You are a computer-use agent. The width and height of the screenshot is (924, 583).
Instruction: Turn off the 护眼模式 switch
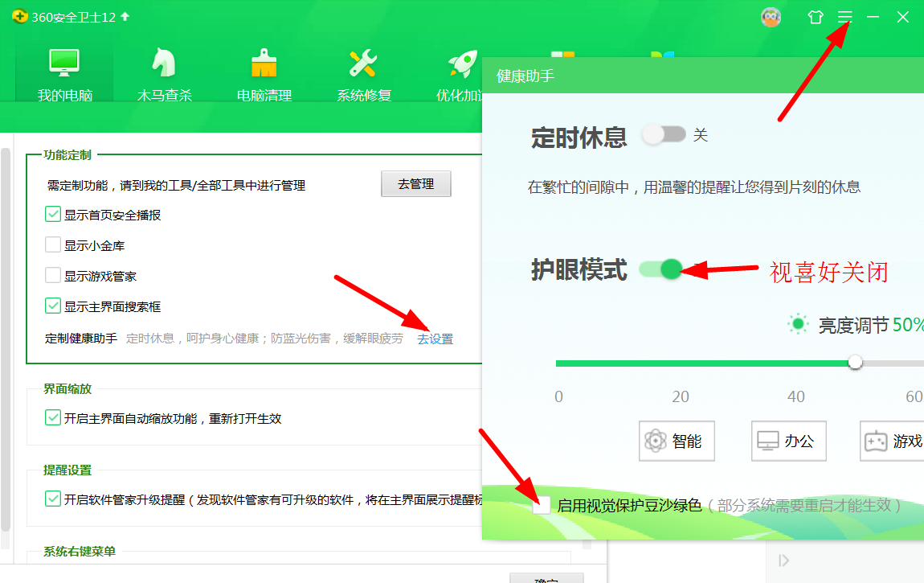coord(660,269)
